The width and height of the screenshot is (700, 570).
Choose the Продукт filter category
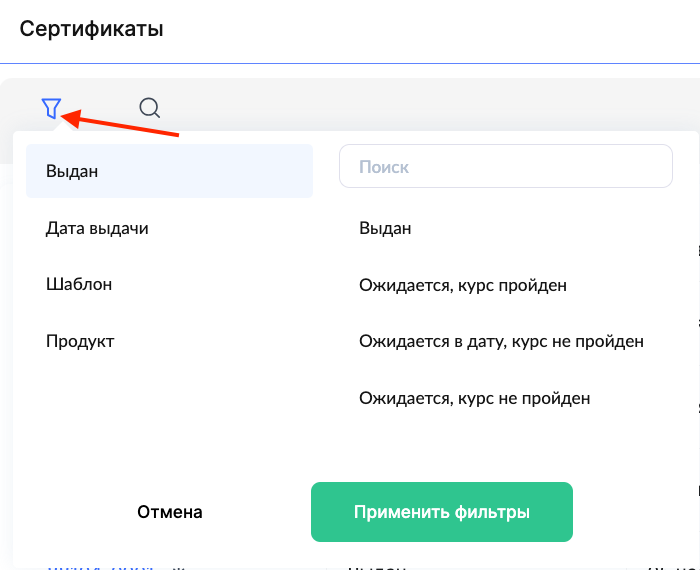click(x=80, y=341)
